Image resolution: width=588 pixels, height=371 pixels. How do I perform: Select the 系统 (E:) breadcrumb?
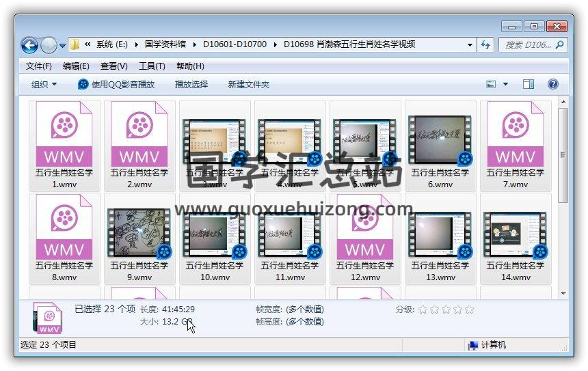(111, 44)
